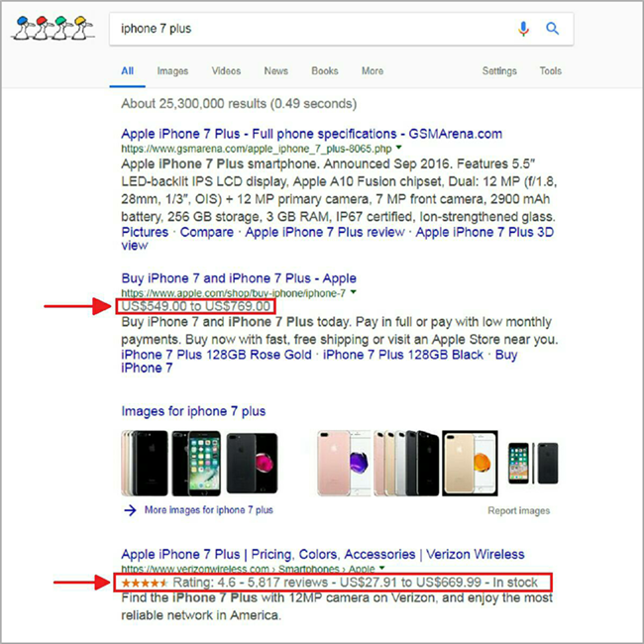Open the search Tools option
This screenshot has height=644, width=644.
pos(550,71)
